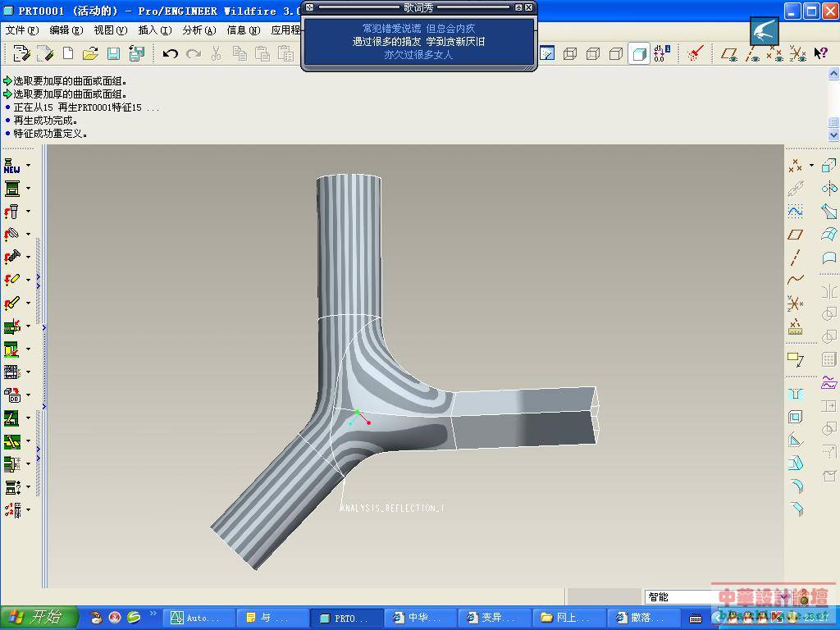The image size is (840, 630).
Task: Toggle datum axes display visibility
Action: pos(751,54)
